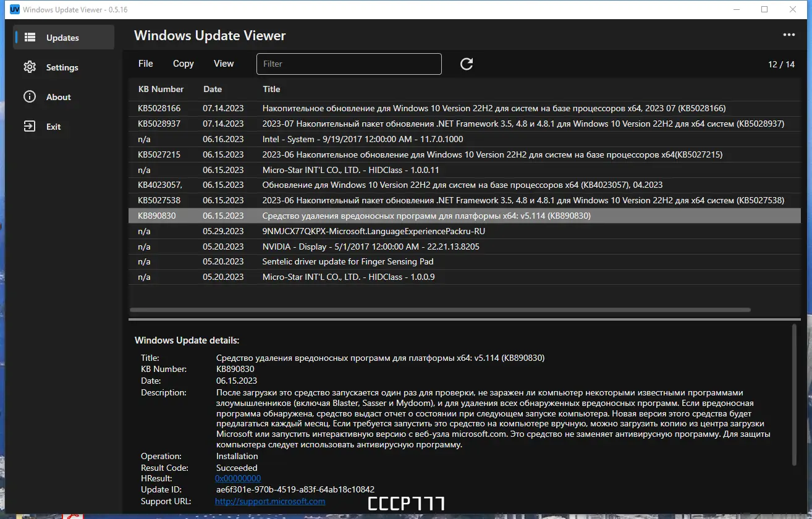This screenshot has height=519, width=812.
Task: Click the UV app icon in title bar
Action: point(15,9)
